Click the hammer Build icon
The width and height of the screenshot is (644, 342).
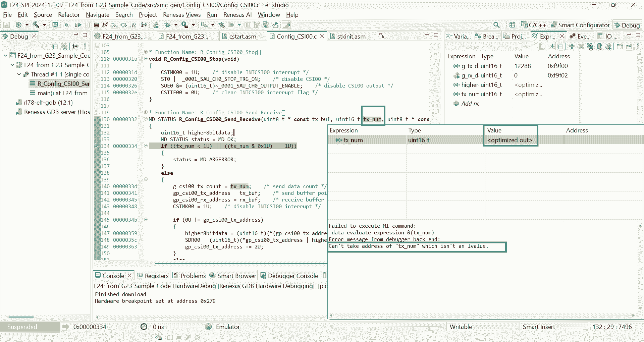tap(36, 25)
